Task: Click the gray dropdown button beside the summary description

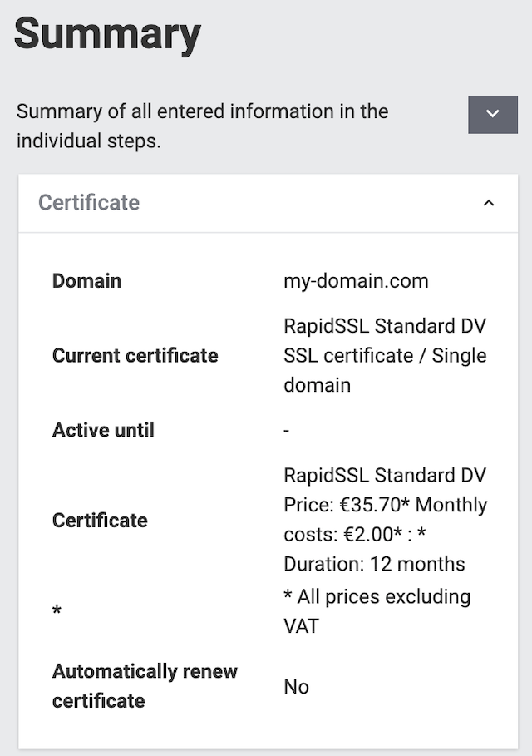Action: tap(493, 114)
